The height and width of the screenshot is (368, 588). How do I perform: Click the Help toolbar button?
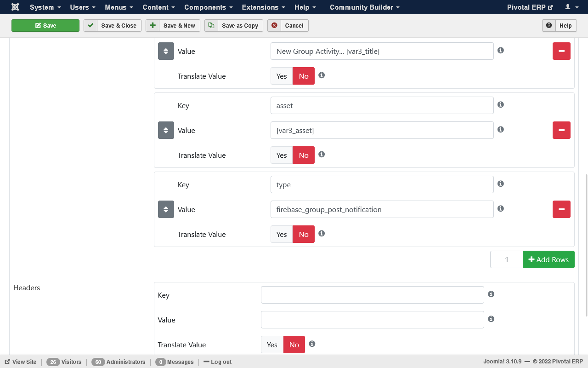[x=559, y=26]
